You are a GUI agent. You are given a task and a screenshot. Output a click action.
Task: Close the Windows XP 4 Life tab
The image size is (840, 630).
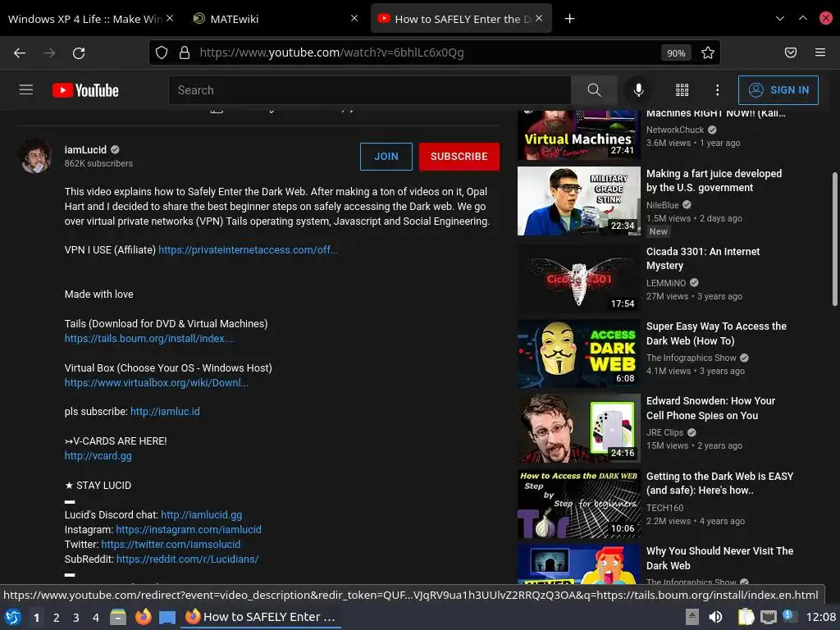[170, 18]
